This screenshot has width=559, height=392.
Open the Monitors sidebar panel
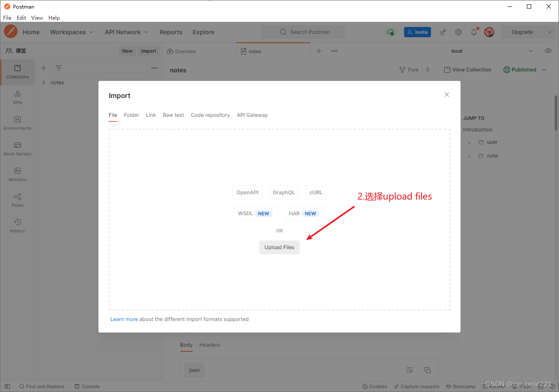coord(18,175)
